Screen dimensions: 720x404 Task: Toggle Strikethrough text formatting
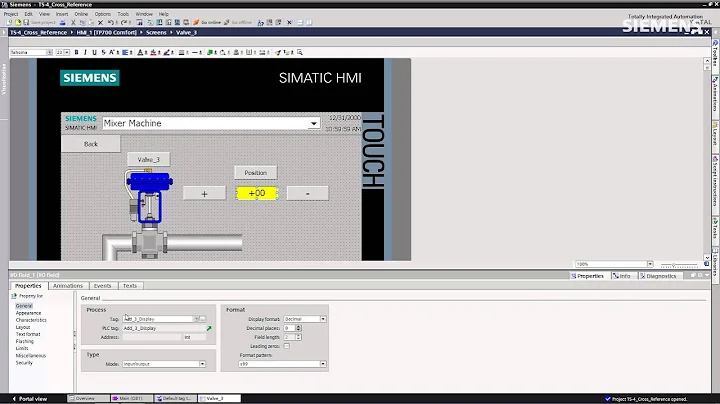click(x=103, y=52)
